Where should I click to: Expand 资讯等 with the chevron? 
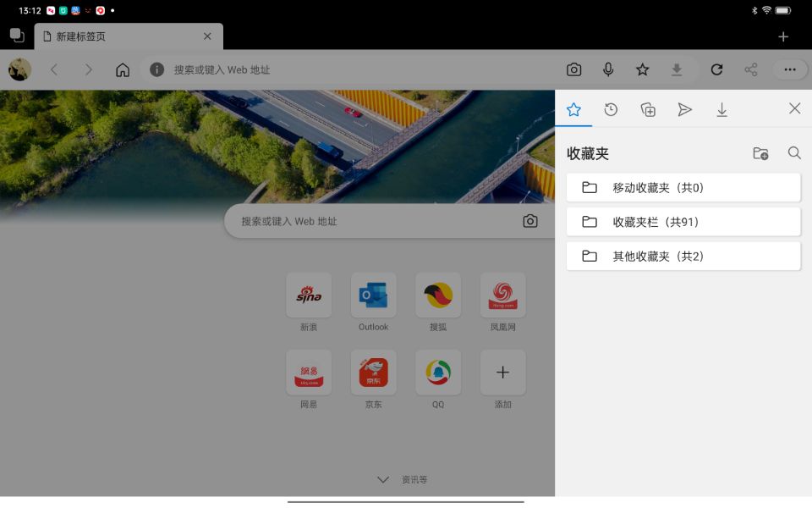click(382, 479)
